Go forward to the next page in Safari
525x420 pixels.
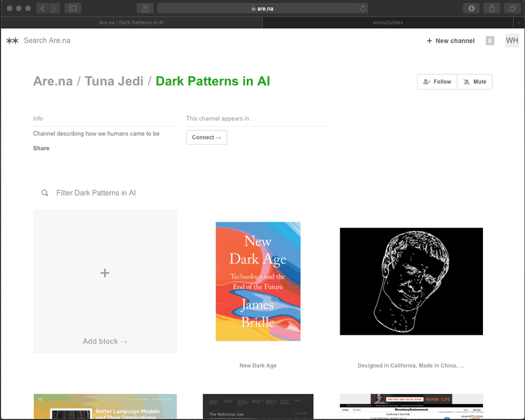click(54, 8)
